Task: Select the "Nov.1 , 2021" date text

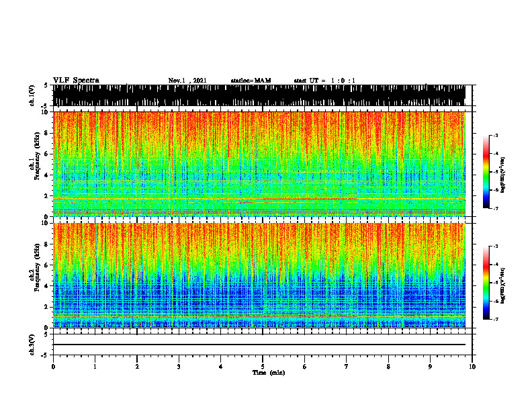Action: click(187, 81)
